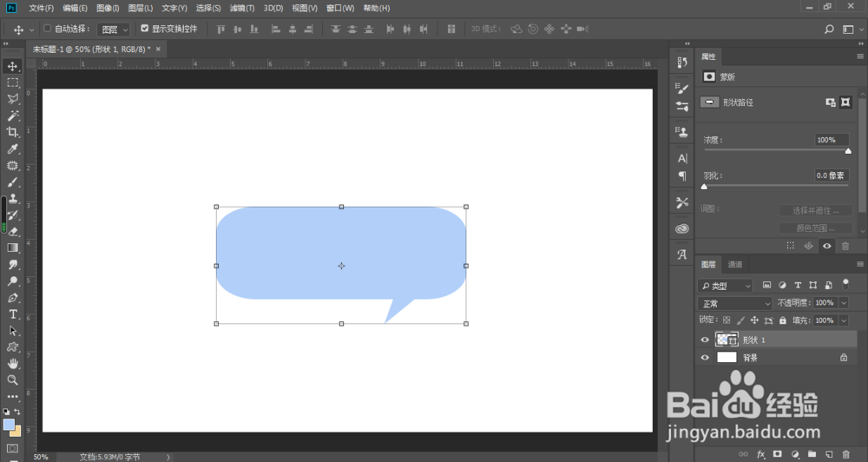Select the Lasso tool

click(12, 99)
